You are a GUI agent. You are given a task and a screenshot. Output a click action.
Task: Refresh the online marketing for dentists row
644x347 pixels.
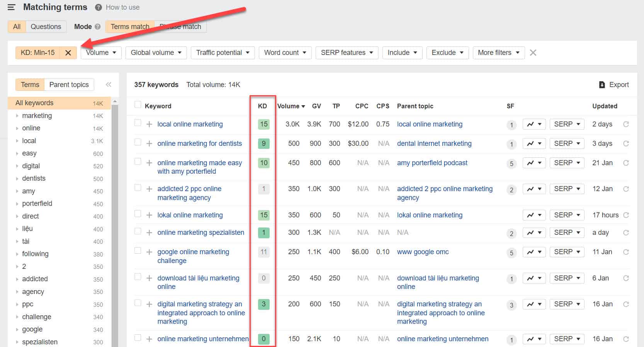tap(626, 144)
